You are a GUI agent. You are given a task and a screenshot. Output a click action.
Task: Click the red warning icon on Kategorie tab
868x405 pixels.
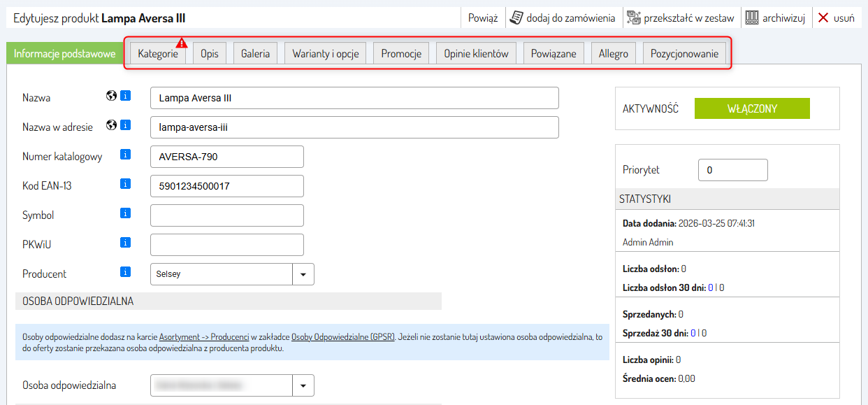tap(182, 43)
